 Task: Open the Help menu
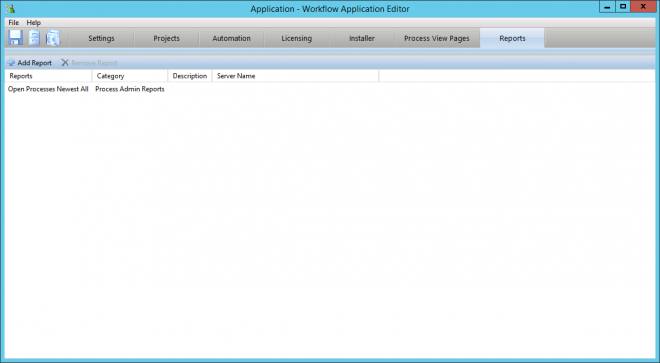coord(34,22)
